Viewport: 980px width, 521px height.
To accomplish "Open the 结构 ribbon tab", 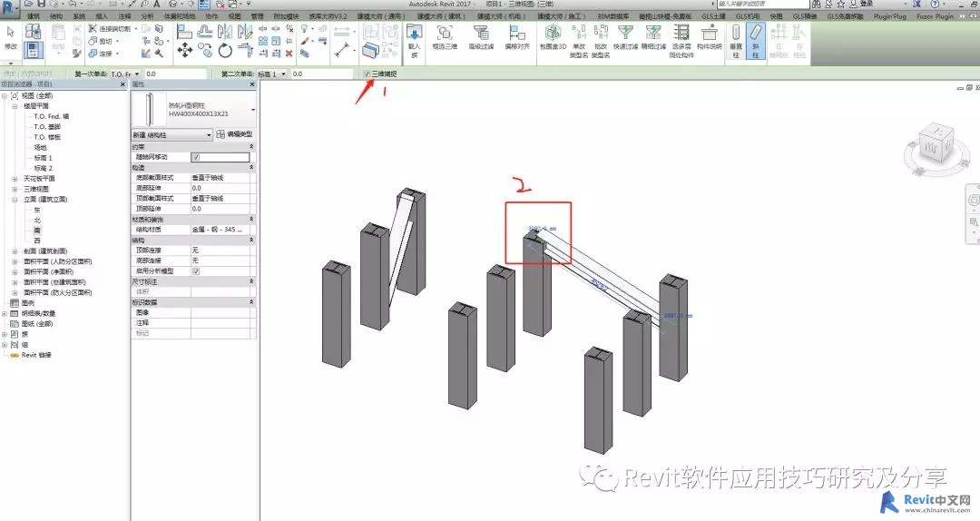I will [x=55, y=16].
